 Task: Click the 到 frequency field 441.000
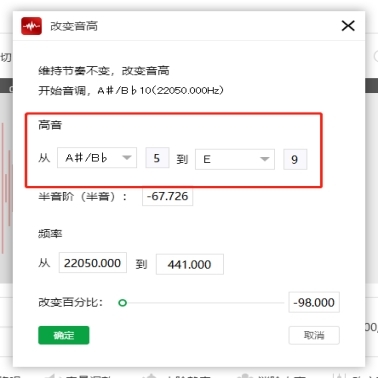190,265
